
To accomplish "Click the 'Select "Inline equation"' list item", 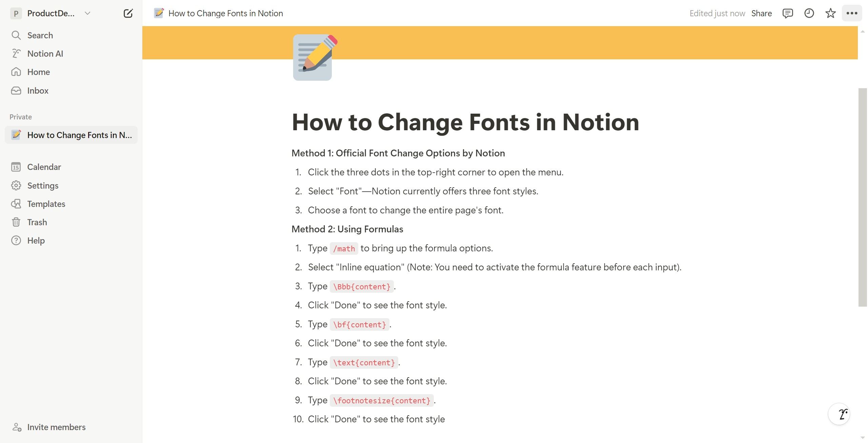I will pyautogui.click(x=494, y=267).
